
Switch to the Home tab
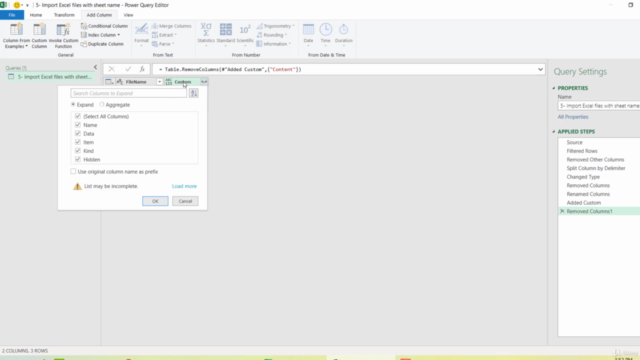[36, 15]
